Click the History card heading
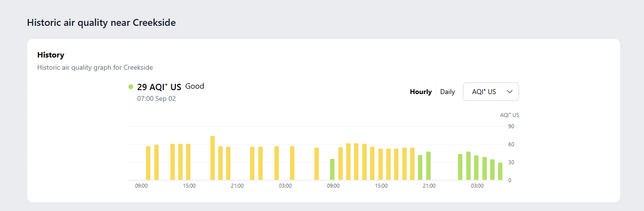The width and height of the screenshot is (644, 211). tap(51, 55)
